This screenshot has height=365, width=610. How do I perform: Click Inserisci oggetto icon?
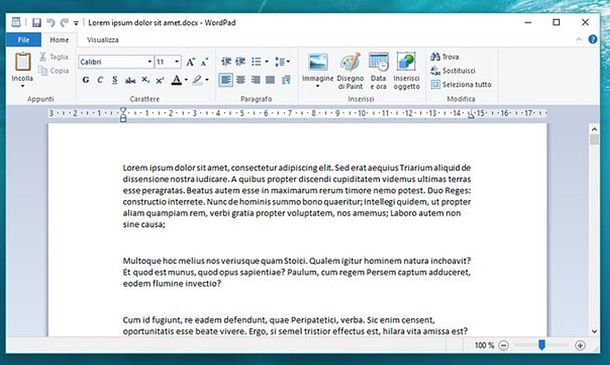406,71
